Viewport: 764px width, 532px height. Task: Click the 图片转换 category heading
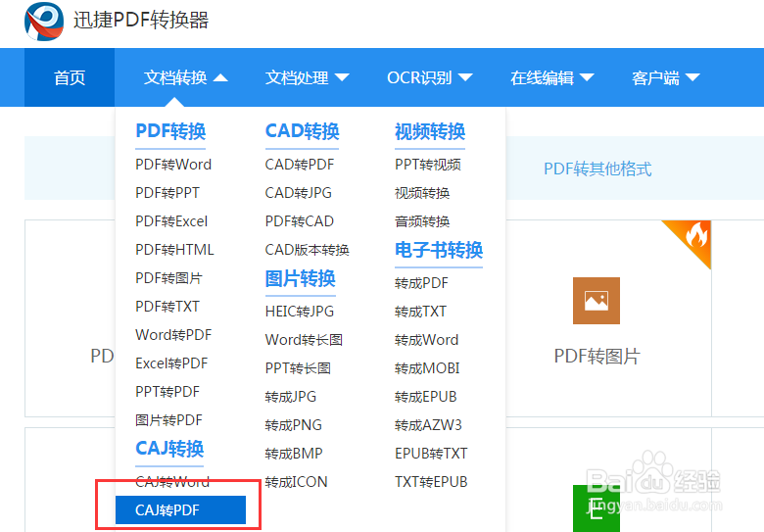[x=300, y=278]
